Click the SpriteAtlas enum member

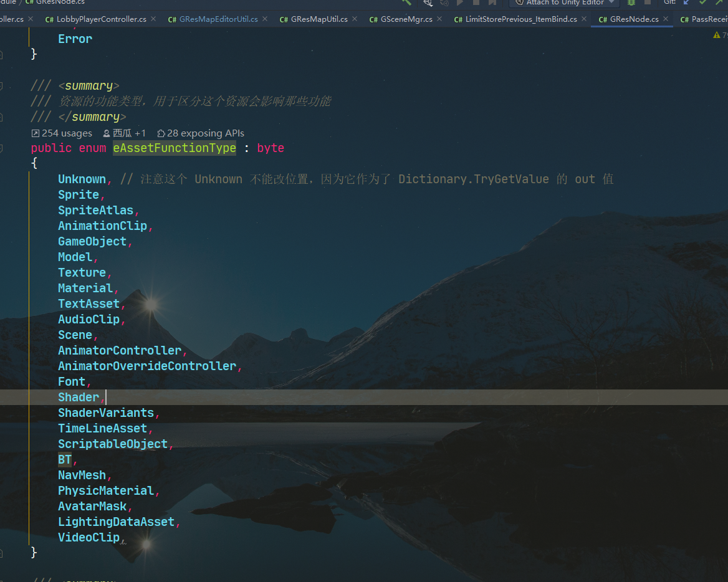coord(95,210)
